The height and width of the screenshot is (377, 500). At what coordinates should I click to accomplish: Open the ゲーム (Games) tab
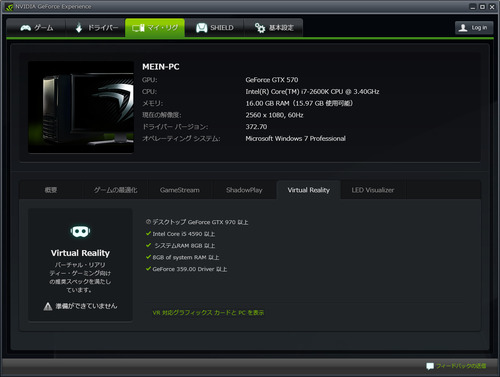(36, 28)
